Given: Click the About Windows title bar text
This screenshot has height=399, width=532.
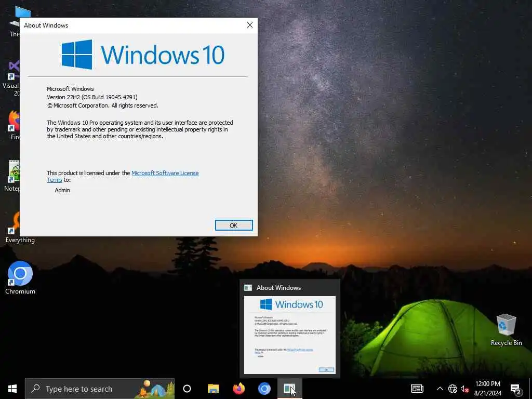Looking at the screenshot, I should (x=46, y=25).
